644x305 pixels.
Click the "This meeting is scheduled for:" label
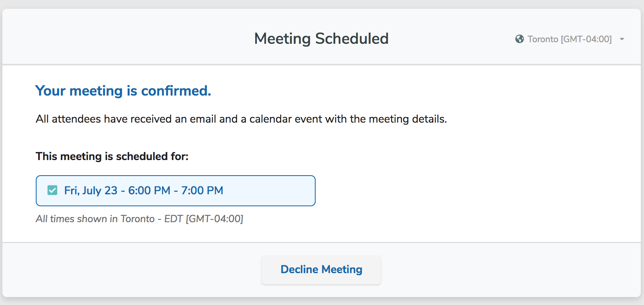coord(112,156)
